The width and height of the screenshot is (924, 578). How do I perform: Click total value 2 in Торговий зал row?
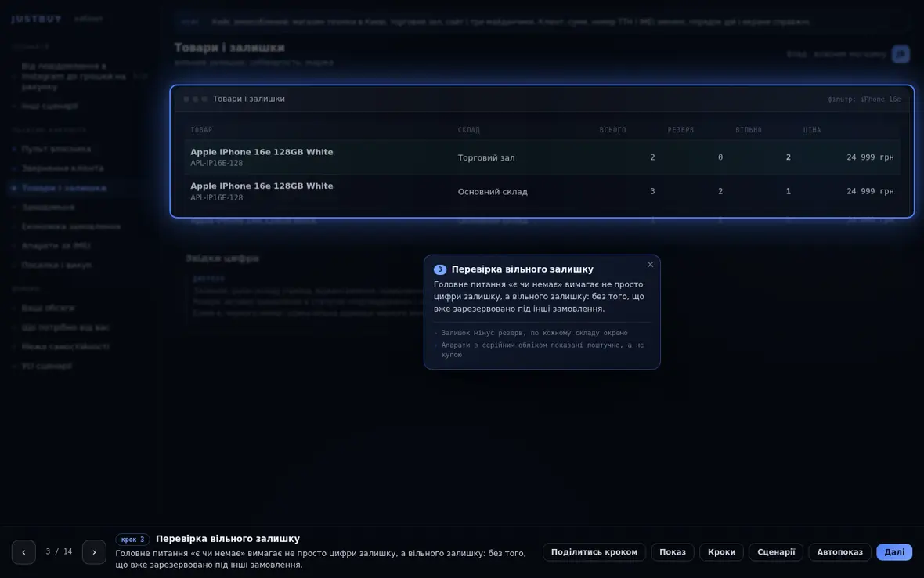(x=652, y=157)
